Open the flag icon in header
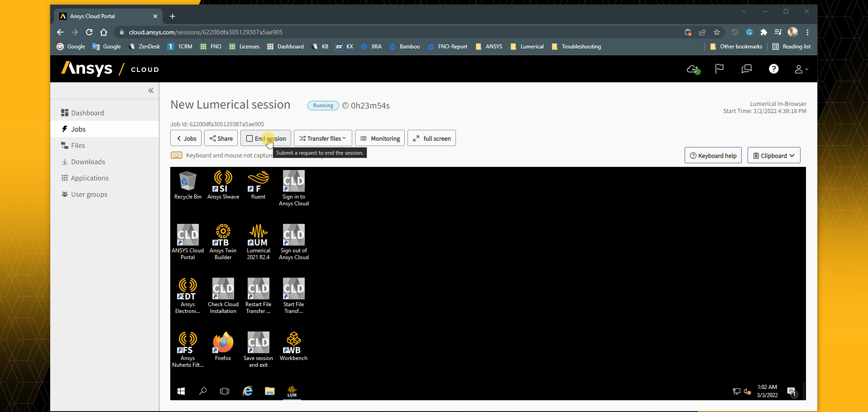The image size is (868, 412). coord(719,69)
